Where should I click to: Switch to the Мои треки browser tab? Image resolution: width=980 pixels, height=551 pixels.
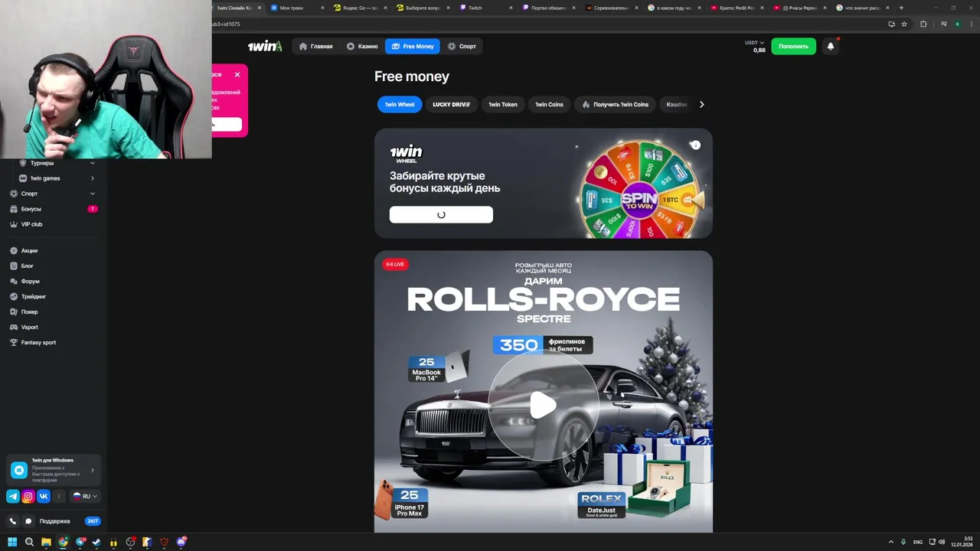click(x=296, y=8)
